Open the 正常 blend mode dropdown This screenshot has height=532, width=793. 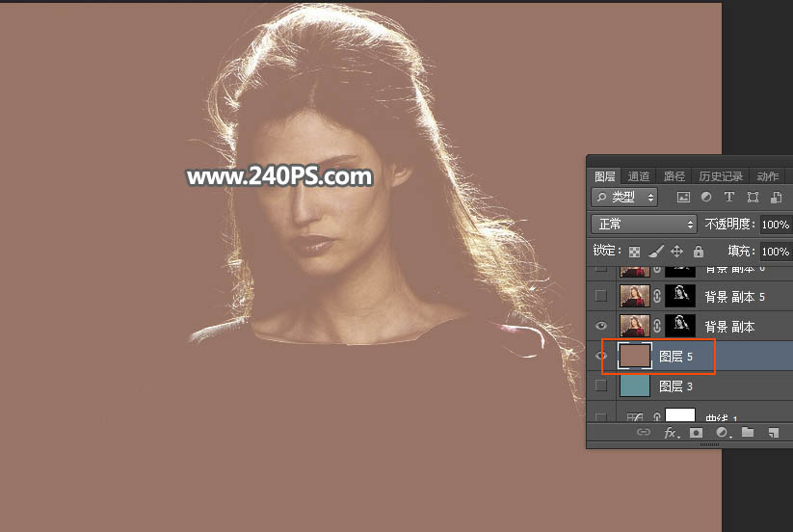644,224
